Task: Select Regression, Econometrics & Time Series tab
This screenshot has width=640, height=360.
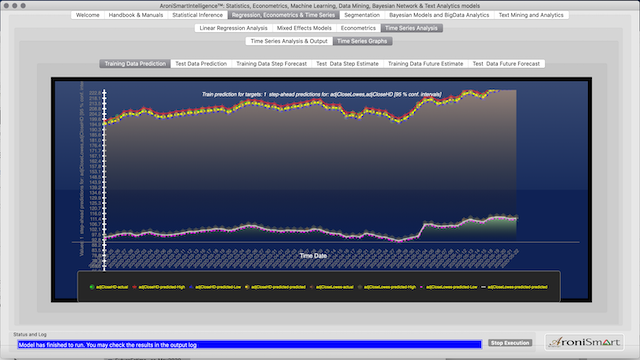Action: (283, 15)
